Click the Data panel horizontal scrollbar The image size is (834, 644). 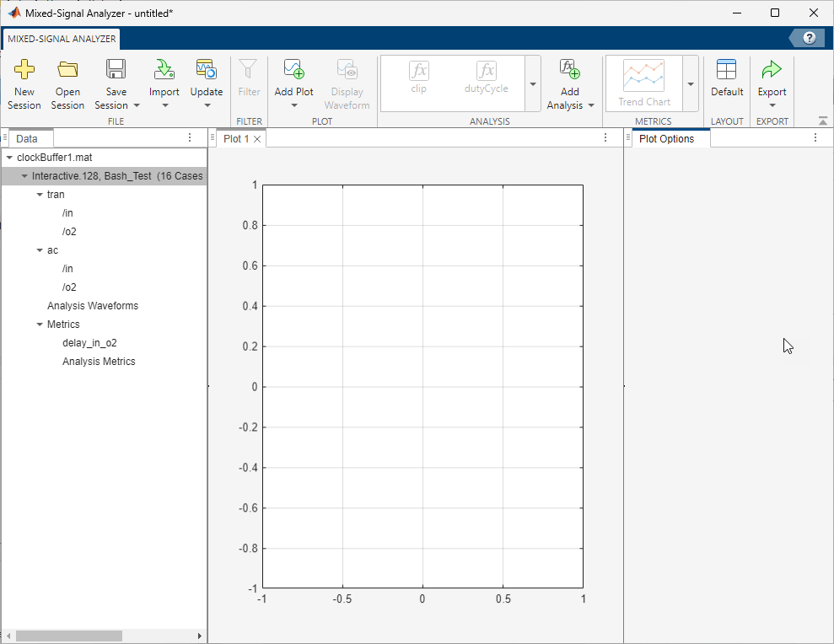pos(69,636)
